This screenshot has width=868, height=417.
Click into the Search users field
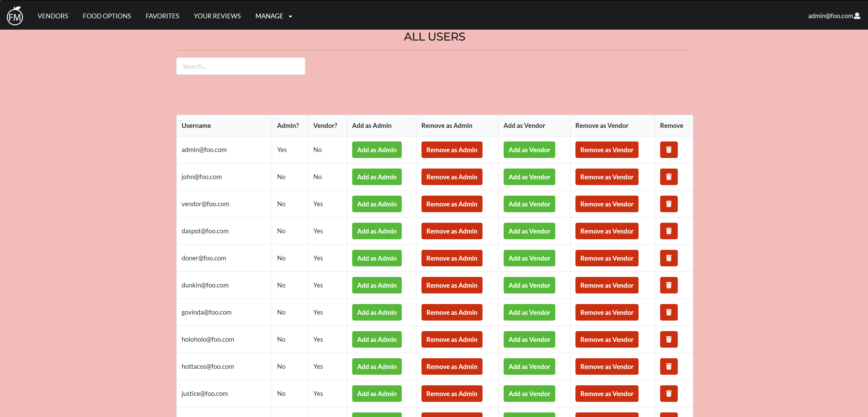click(x=241, y=66)
